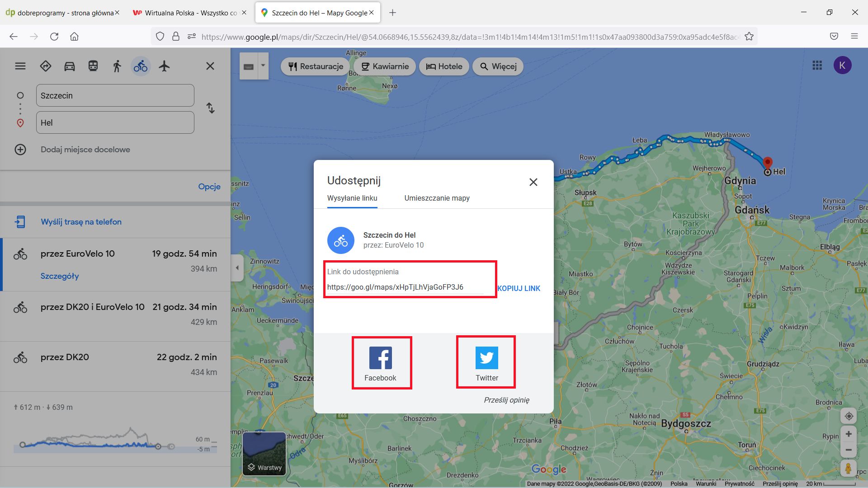Open the Google apps launcher grid
Viewport: 868px width, 488px height.
tap(817, 66)
